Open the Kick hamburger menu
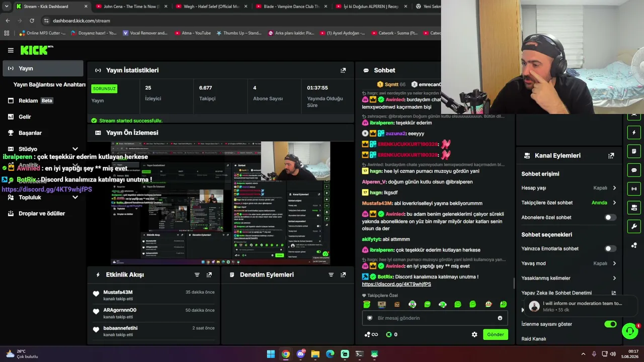This screenshot has width=644, height=362. 11,50
